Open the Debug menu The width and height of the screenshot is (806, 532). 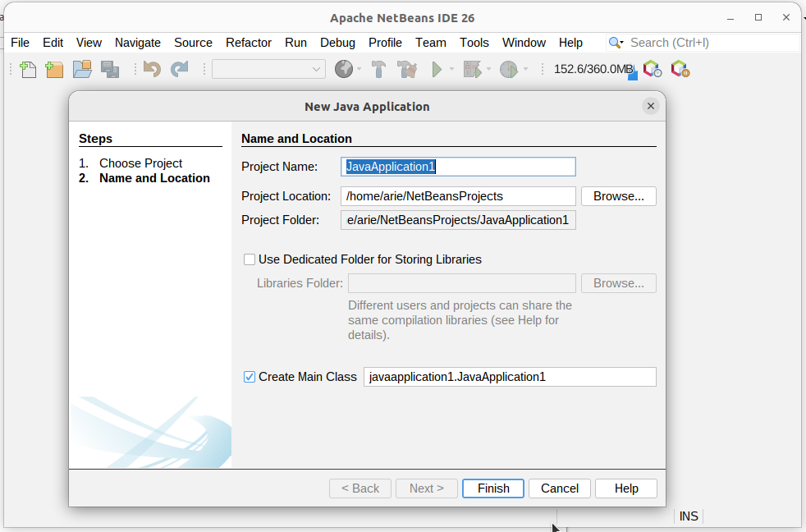pos(337,43)
